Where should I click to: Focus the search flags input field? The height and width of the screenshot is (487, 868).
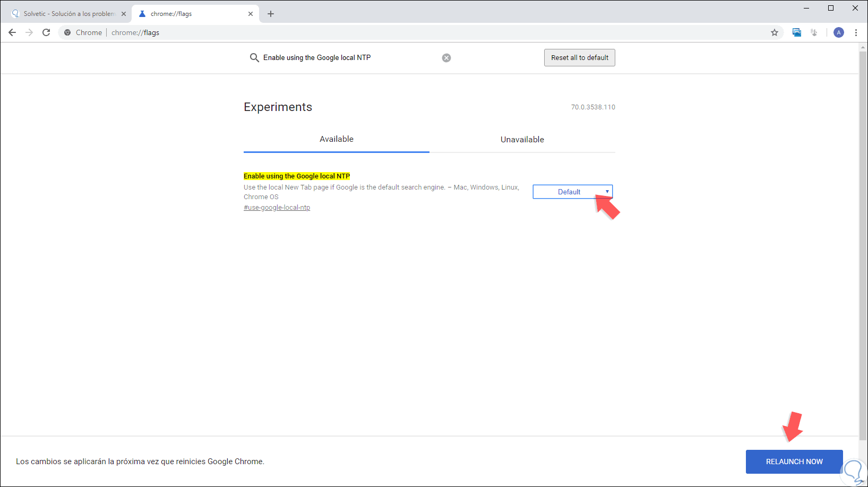click(x=350, y=57)
